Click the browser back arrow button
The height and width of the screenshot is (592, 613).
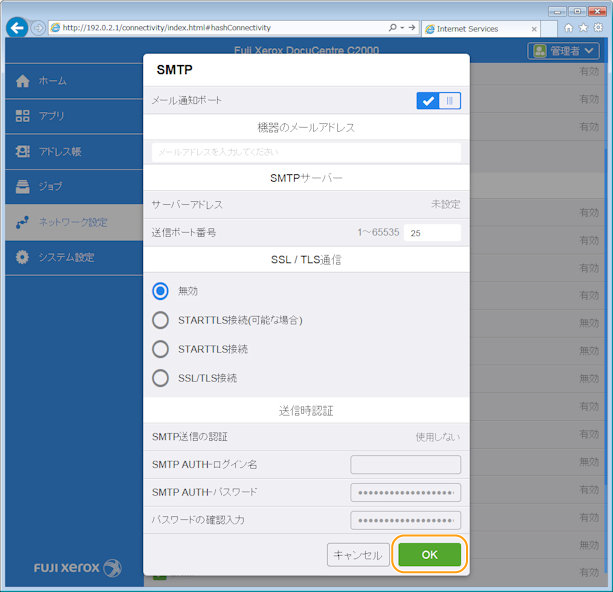pyautogui.click(x=16, y=28)
